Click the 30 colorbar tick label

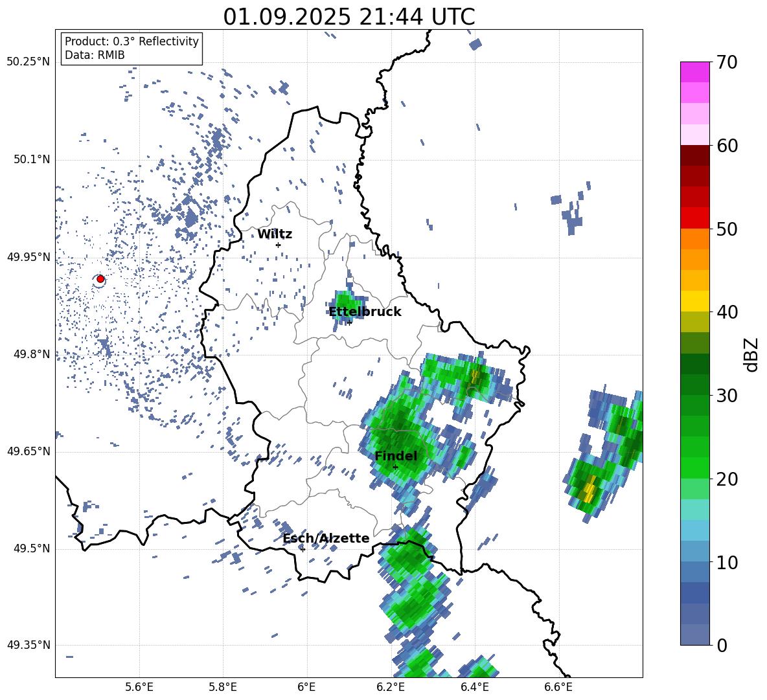pos(727,396)
